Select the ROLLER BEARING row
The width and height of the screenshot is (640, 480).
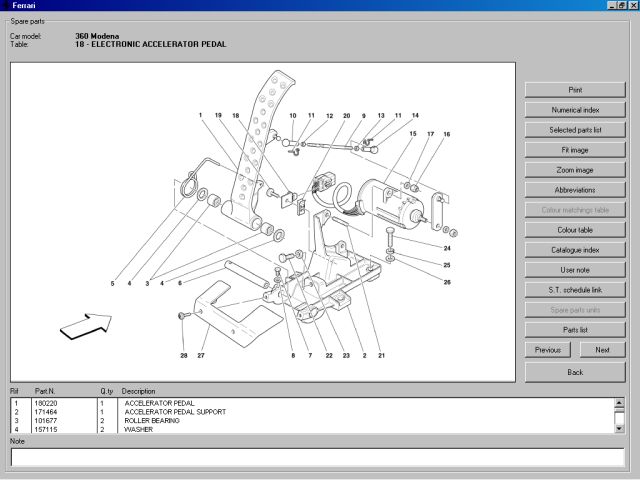click(x=312, y=420)
